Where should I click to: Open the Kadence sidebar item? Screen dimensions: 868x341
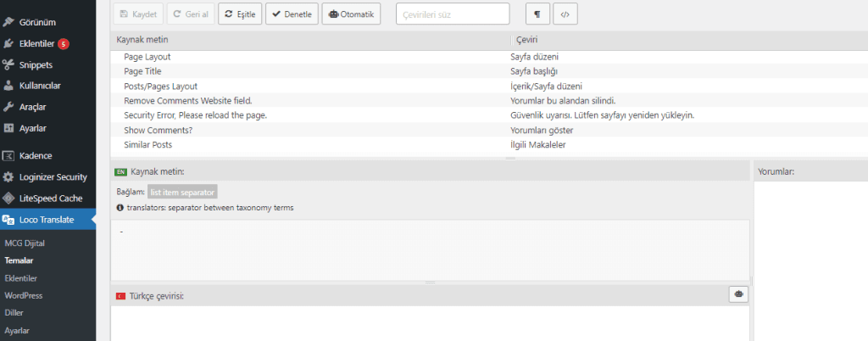point(36,156)
